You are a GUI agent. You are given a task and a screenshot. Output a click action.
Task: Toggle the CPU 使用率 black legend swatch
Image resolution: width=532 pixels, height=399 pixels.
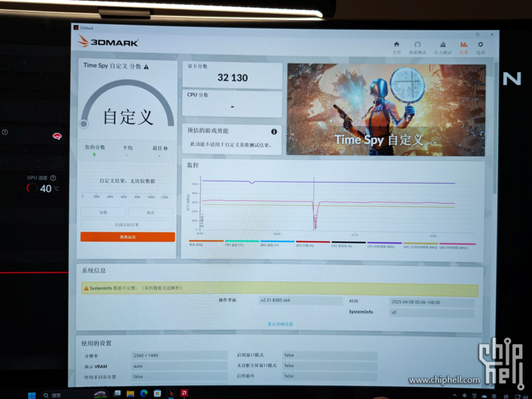[349, 242]
